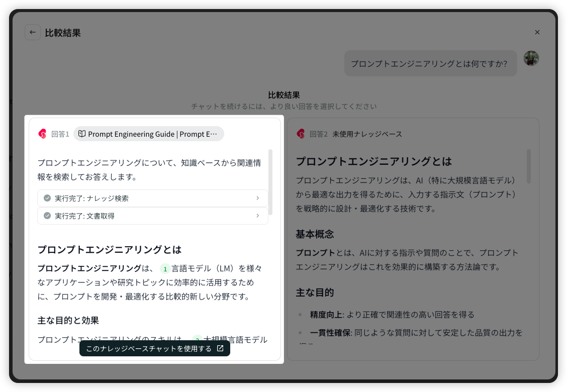Click the red logo next to 回答1
Viewport: 567px width, 392px height.
42,134
